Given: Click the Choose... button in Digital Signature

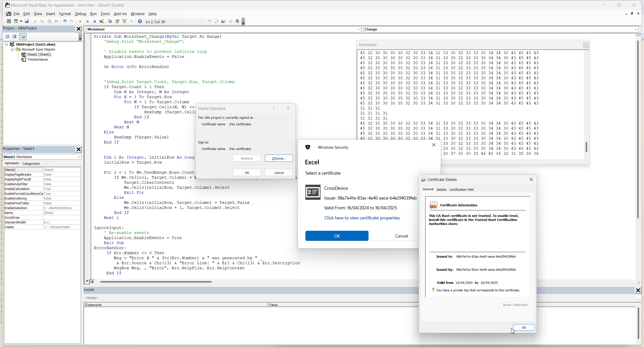Looking at the screenshot, I should (279, 158).
